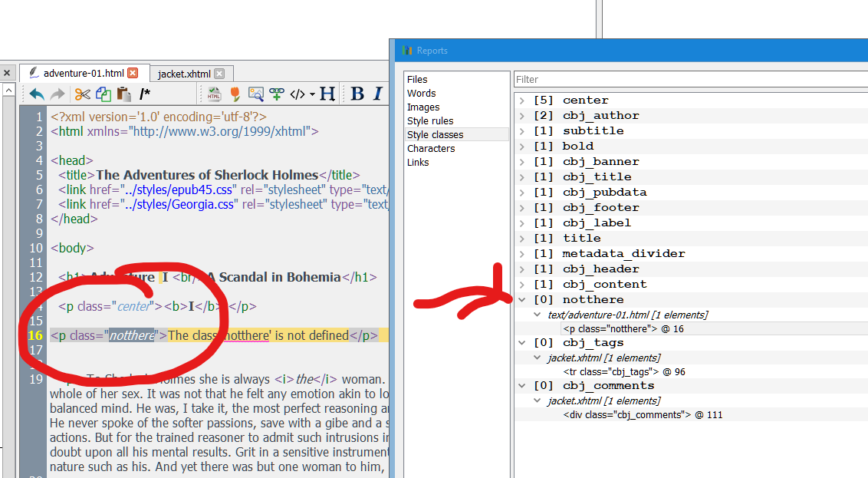Expand the center class entry
Viewport: 868px width, 478px height.
[522, 101]
